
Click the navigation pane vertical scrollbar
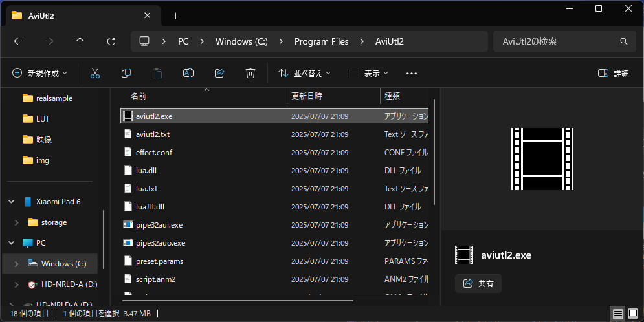click(x=104, y=239)
